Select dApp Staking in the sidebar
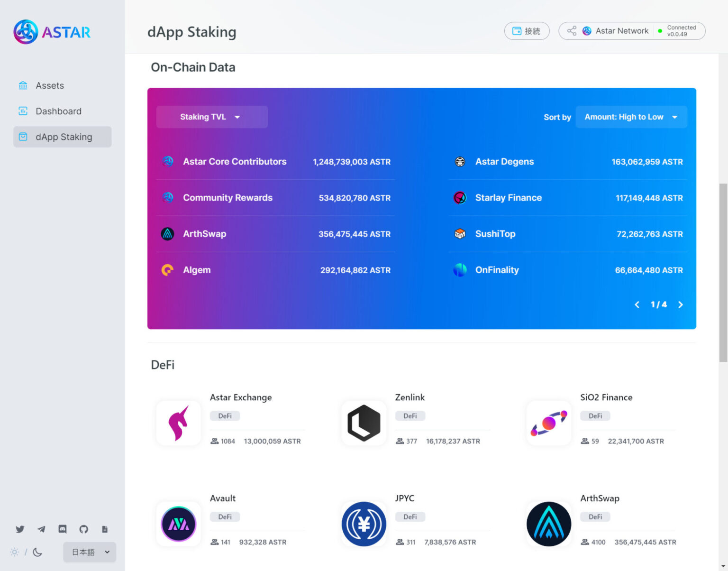 [62, 137]
